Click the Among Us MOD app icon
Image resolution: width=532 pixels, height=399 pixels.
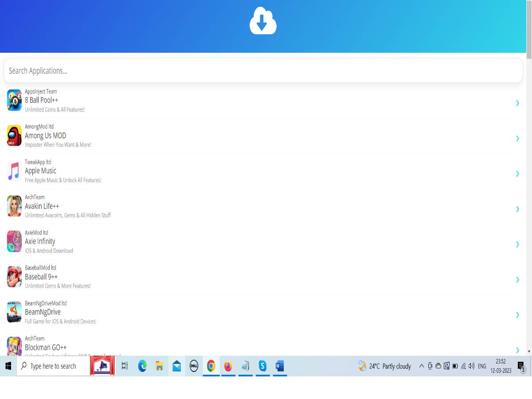[14, 136]
